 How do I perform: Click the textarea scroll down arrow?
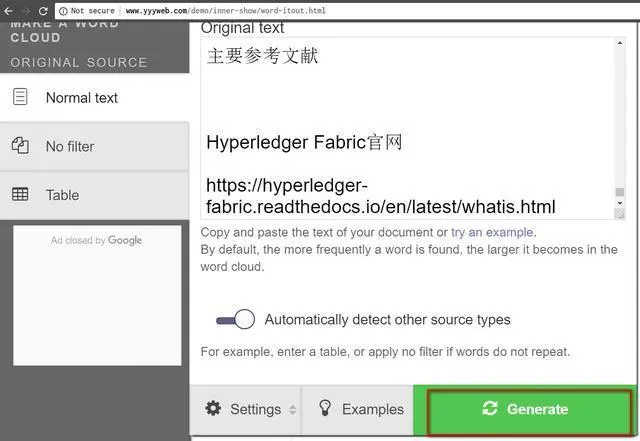click(620, 203)
